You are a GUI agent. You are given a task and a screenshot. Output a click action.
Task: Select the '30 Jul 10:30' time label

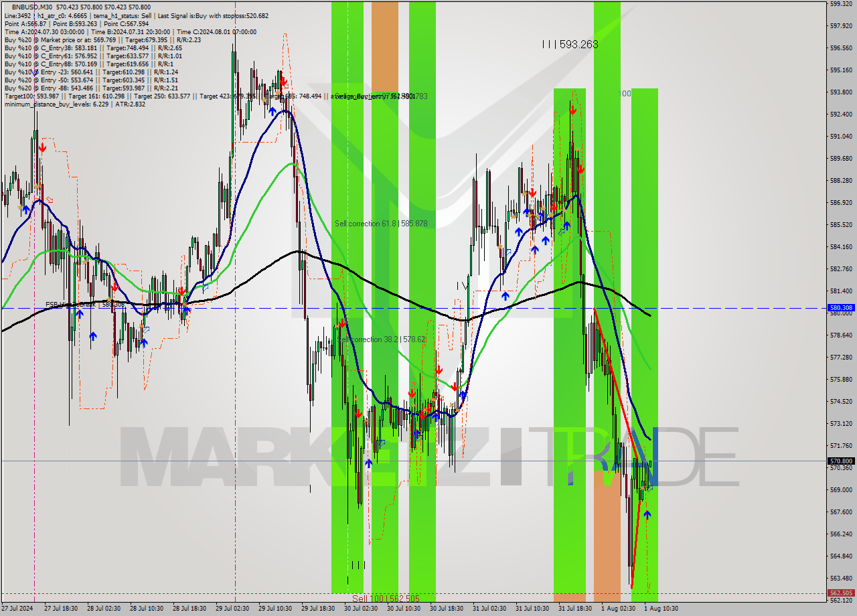(x=404, y=609)
